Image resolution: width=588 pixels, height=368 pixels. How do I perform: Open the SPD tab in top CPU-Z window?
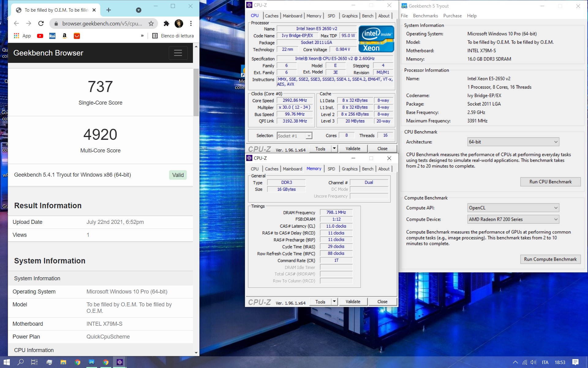pos(331,16)
